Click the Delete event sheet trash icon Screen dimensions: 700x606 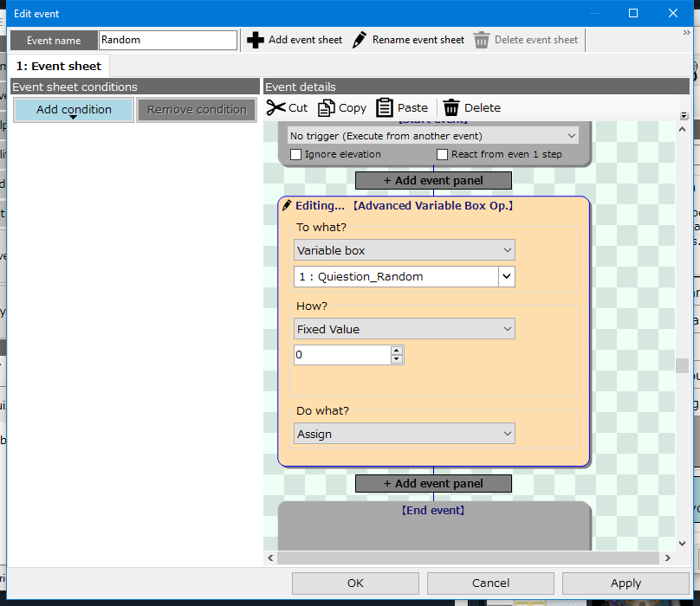(482, 40)
